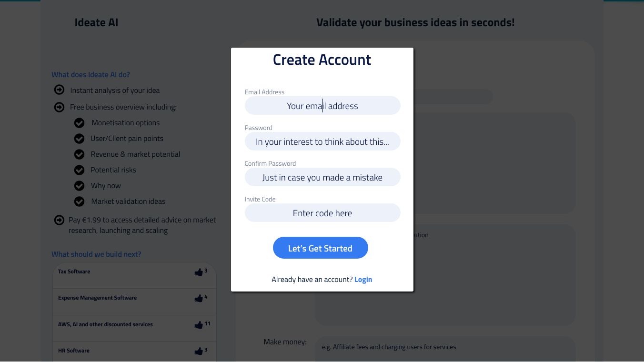Click checkmark beside User/Client pain points
The height and width of the screenshot is (362, 644).
tap(79, 139)
